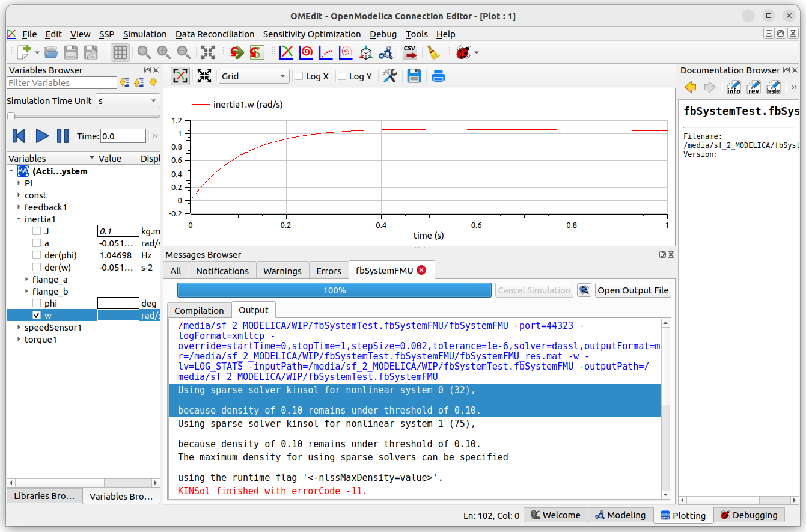Expand the speedSensor1 tree item

click(18, 326)
